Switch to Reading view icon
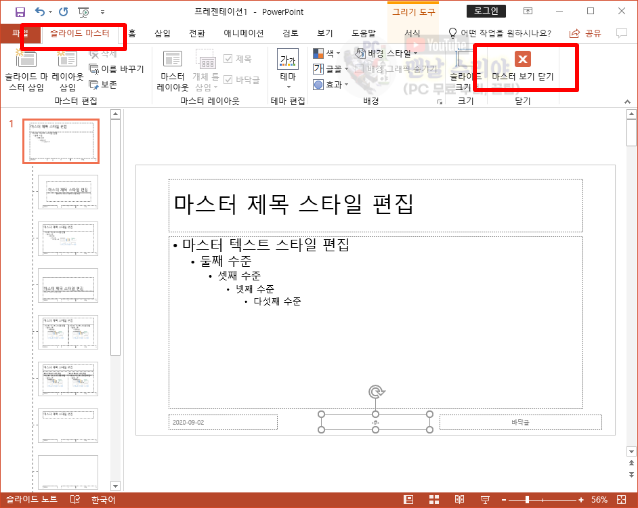The image size is (638, 508). [x=459, y=499]
